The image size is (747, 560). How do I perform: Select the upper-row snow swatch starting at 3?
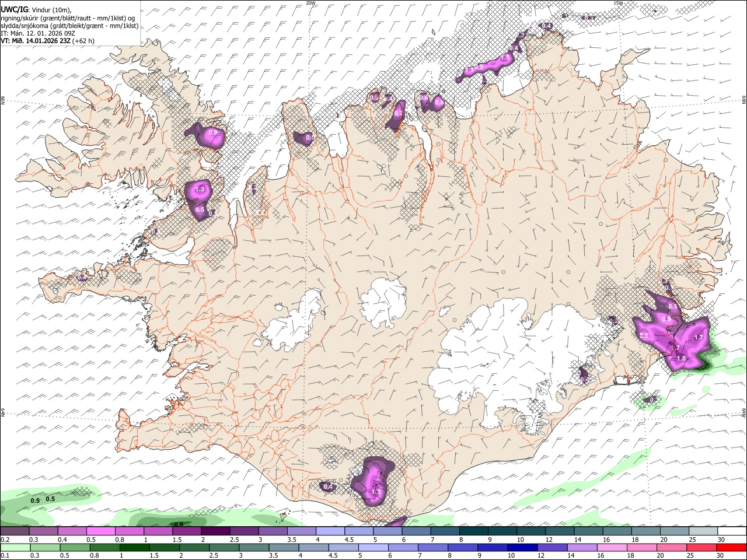point(273,531)
